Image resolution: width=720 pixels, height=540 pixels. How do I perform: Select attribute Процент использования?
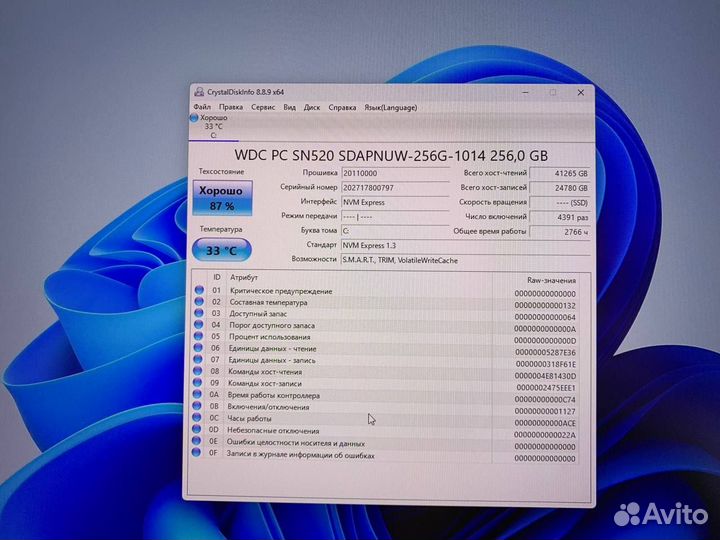(270, 337)
